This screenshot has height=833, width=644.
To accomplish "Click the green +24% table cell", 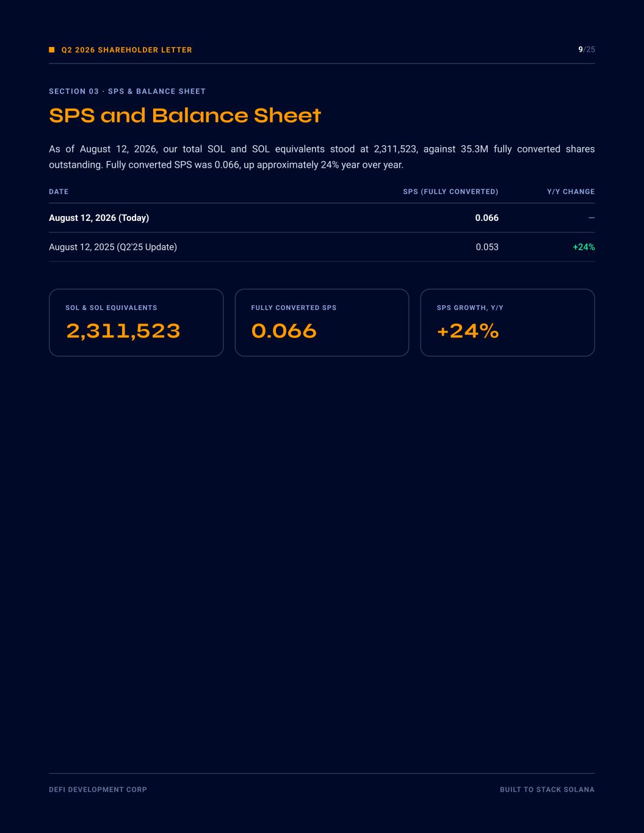I will [x=584, y=247].
